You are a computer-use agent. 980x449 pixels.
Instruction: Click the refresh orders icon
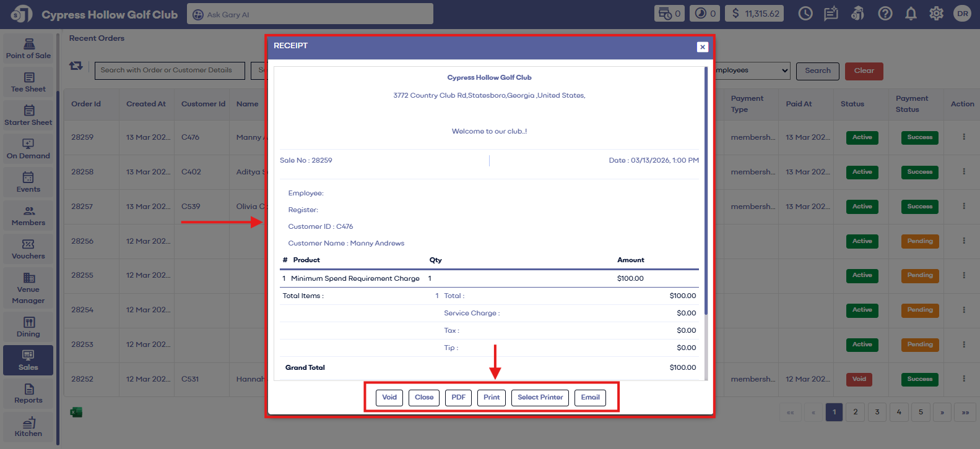[x=76, y=66]
